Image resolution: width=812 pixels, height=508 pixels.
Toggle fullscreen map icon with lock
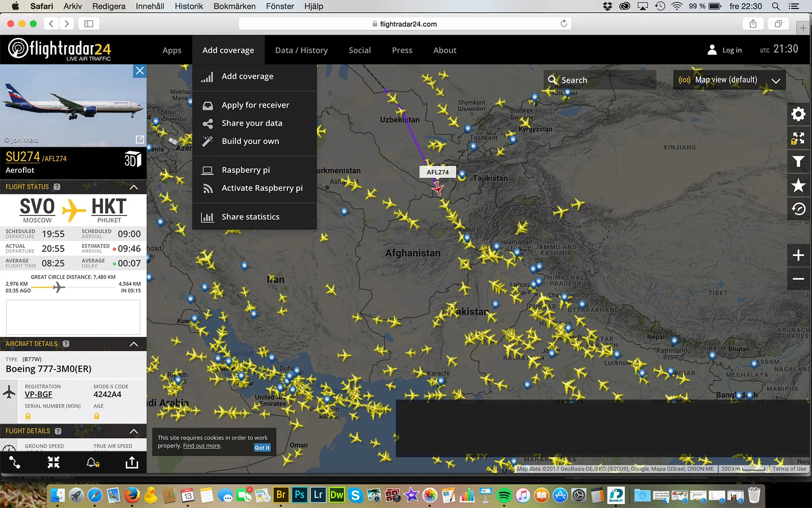tap(798, 138)
